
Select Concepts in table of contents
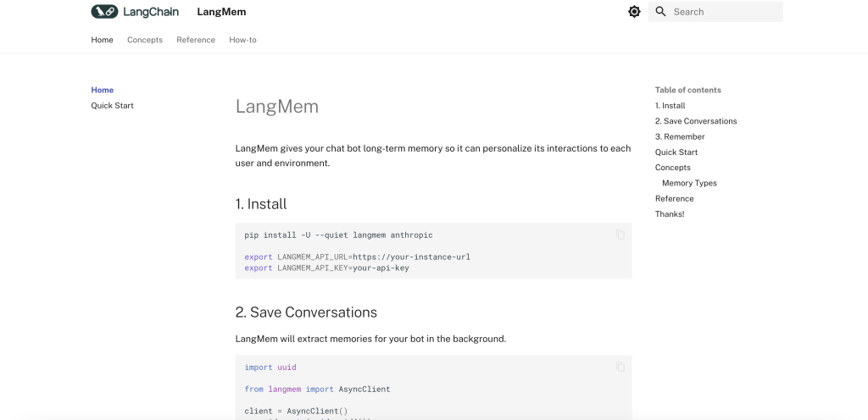tap(673, 168)
